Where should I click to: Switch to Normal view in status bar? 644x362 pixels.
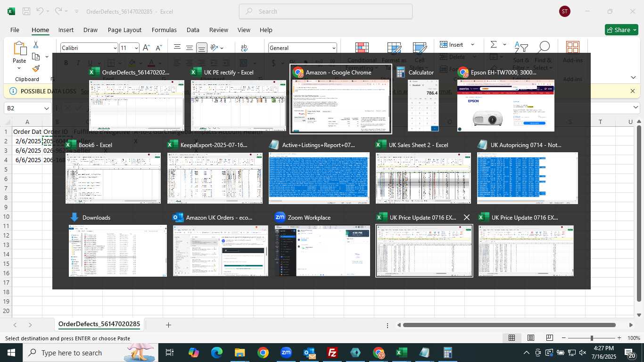pos(512,338)
